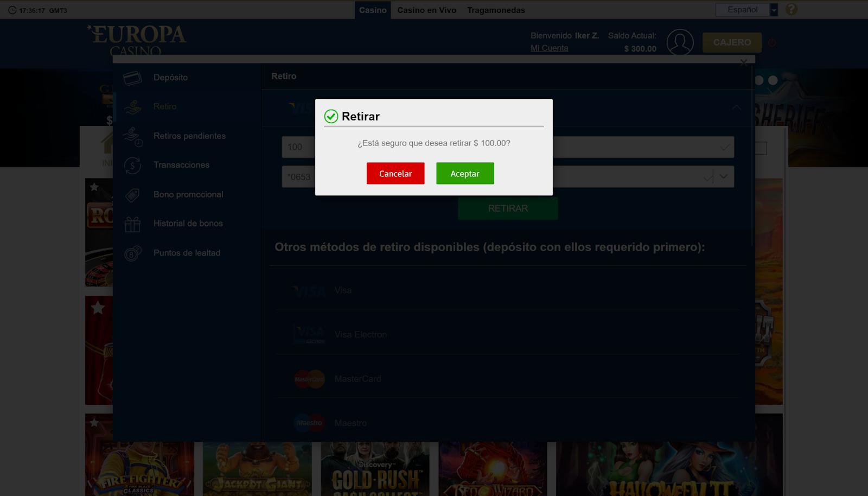Click the Visa Electron logo icon
This screenshot has height=496, width=868.
309,334
